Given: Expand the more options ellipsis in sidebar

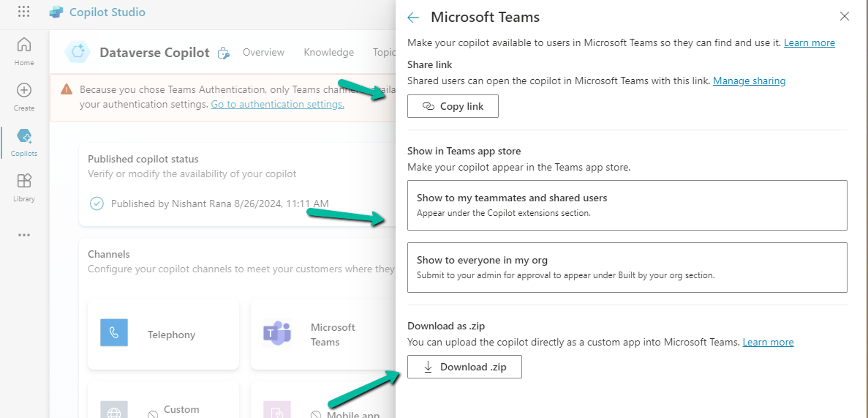Looking at the screenshot, I should 24,235.
